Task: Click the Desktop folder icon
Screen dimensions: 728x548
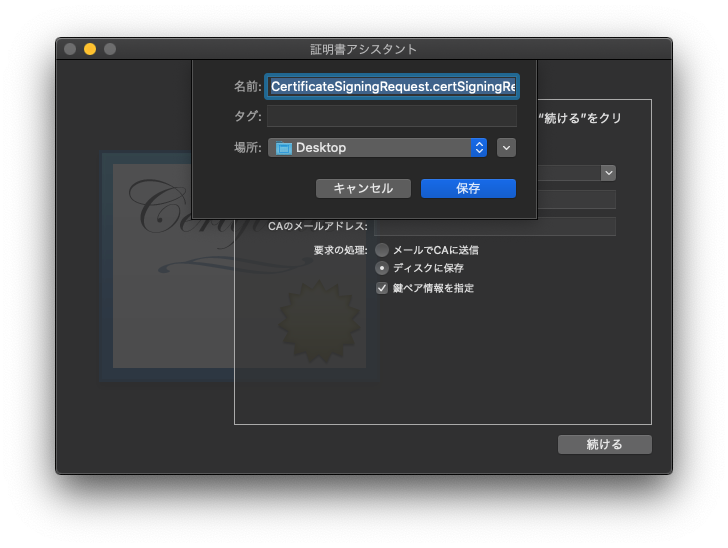Action: [283, 148]
